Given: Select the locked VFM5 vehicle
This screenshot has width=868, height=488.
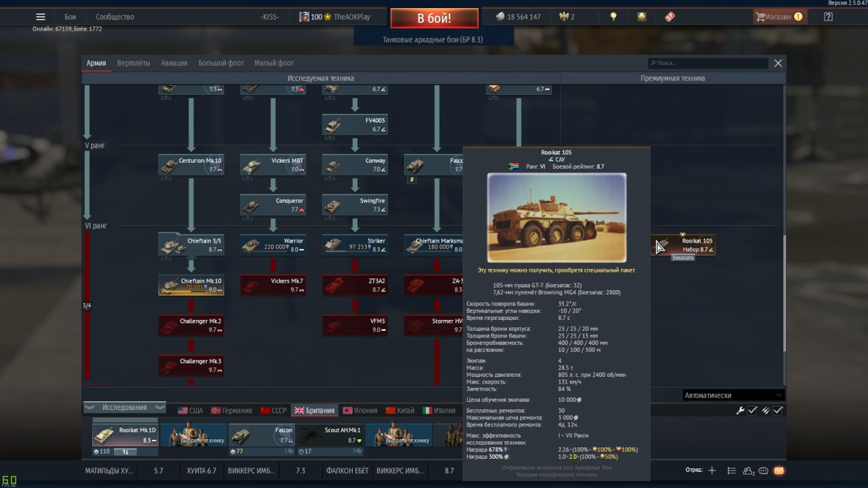Looking at the screenshot, I should (x=355, y=325).
